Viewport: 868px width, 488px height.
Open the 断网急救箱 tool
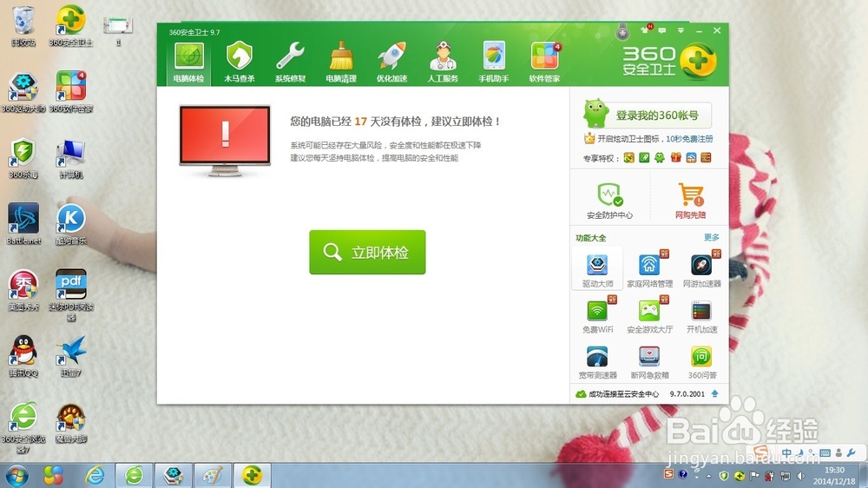(x=649, y=362)
